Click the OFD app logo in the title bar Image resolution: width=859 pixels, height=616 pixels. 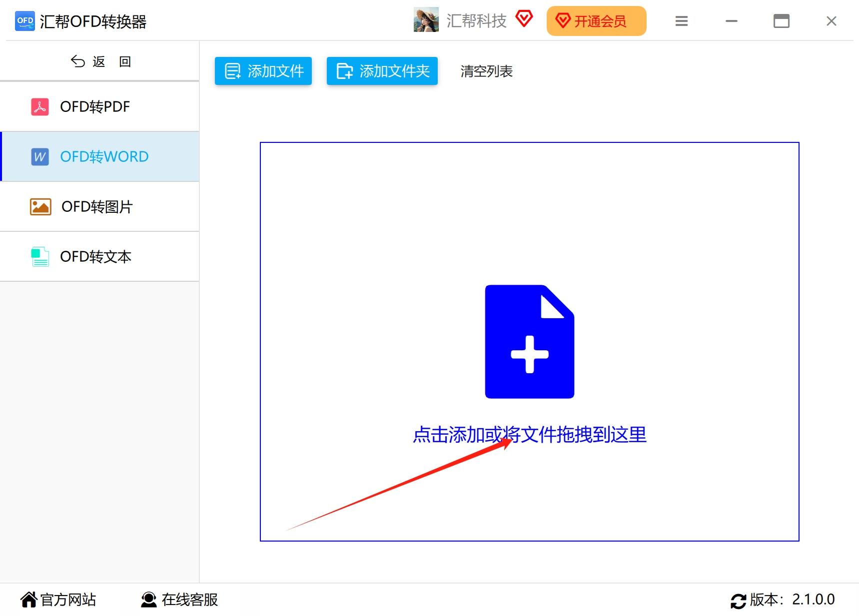tap(24, 21)
